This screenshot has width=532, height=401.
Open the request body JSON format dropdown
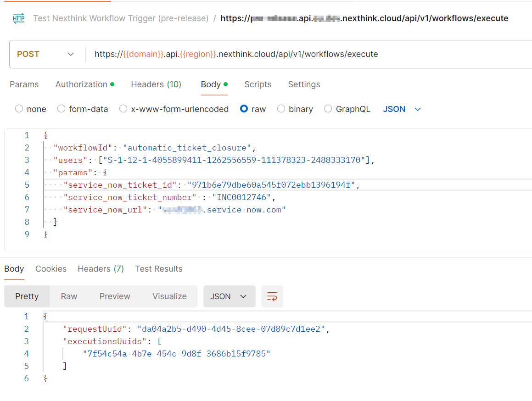(402, 109)
